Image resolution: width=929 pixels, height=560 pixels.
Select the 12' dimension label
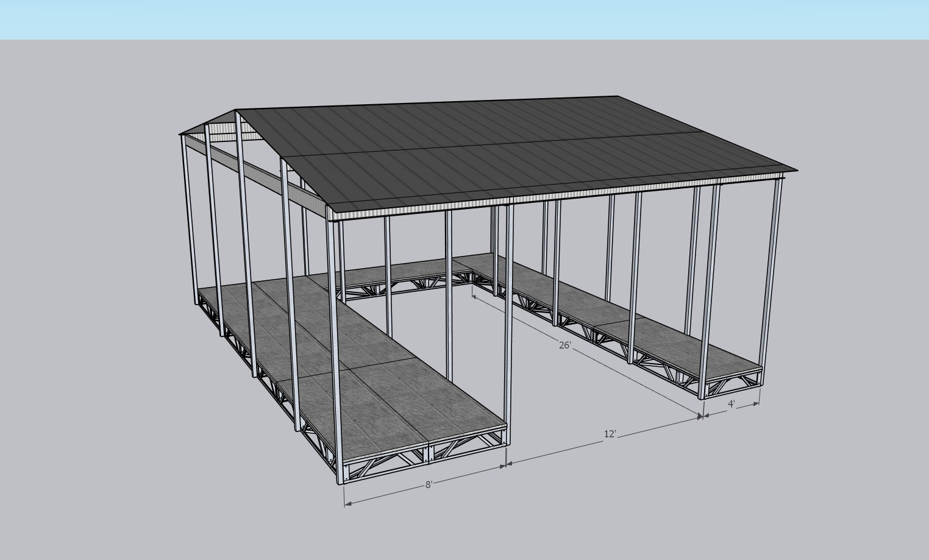(609, 434)
